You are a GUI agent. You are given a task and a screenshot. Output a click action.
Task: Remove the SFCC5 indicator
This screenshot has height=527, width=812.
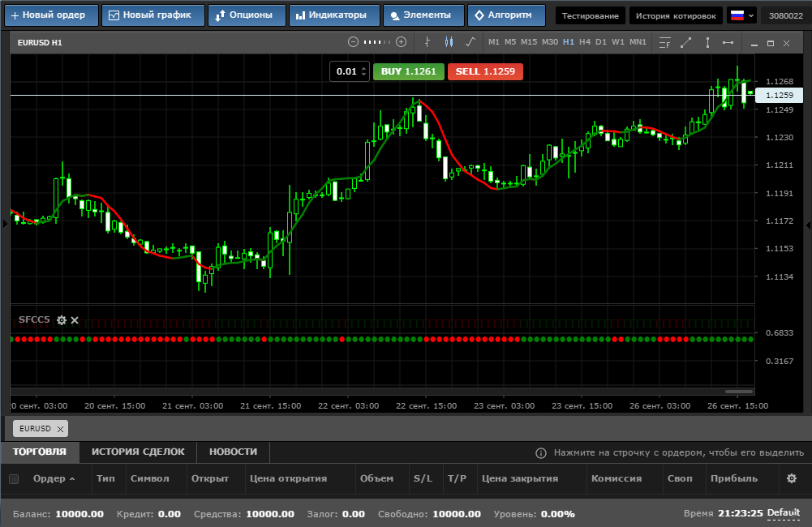[x=75, y=320]
